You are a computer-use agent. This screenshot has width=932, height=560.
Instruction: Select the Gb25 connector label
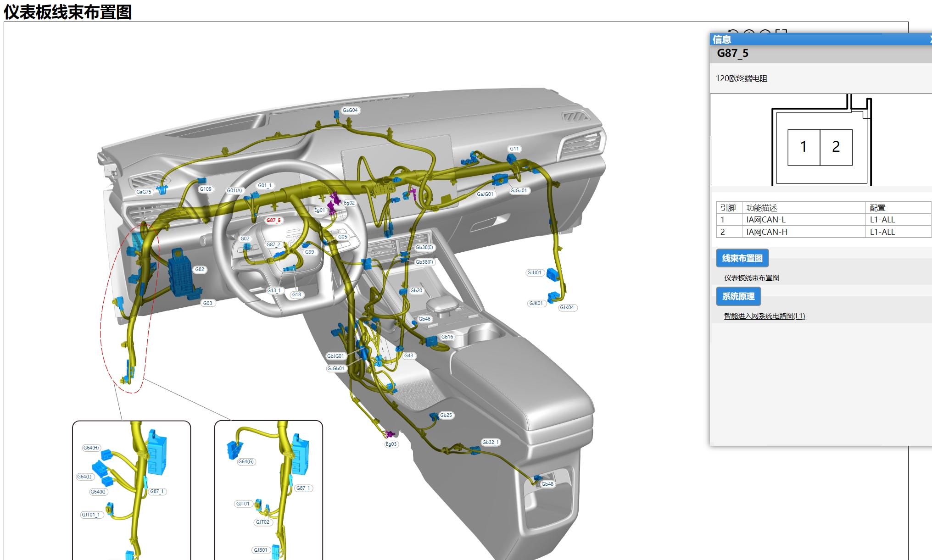click(446, 416)
